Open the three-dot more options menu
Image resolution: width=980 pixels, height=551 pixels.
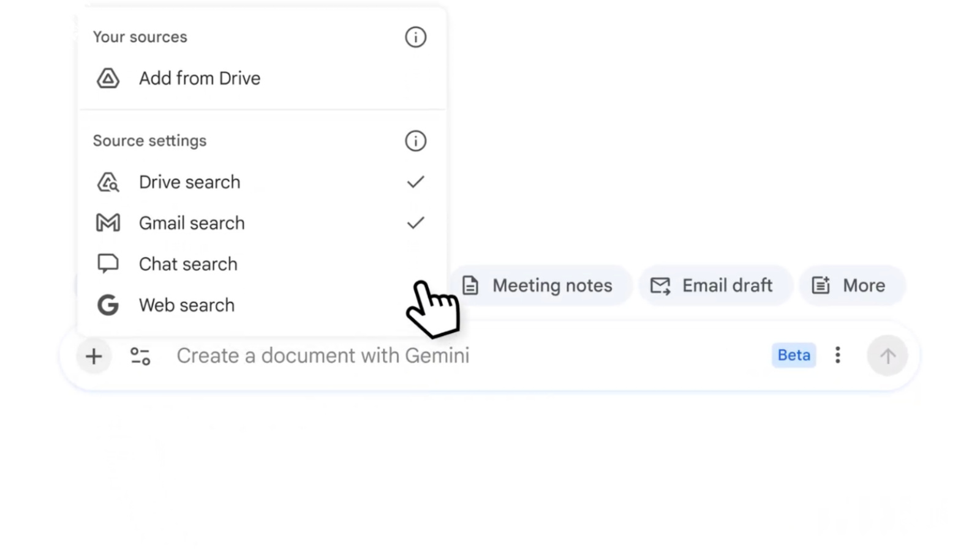(837, 355)
